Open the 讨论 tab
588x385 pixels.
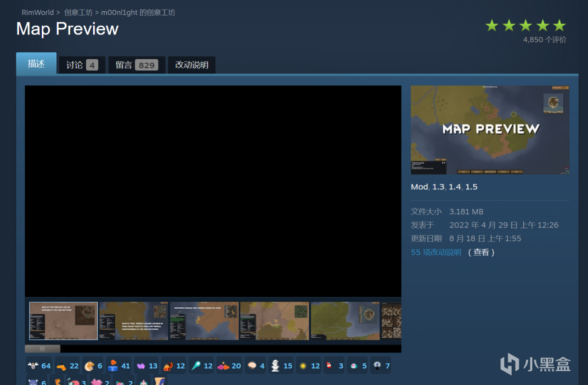82,65
